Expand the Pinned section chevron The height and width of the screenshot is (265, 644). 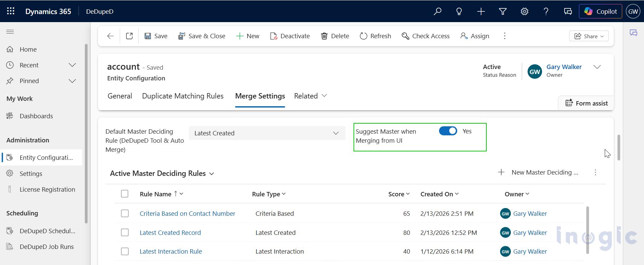tap(72, 81)
